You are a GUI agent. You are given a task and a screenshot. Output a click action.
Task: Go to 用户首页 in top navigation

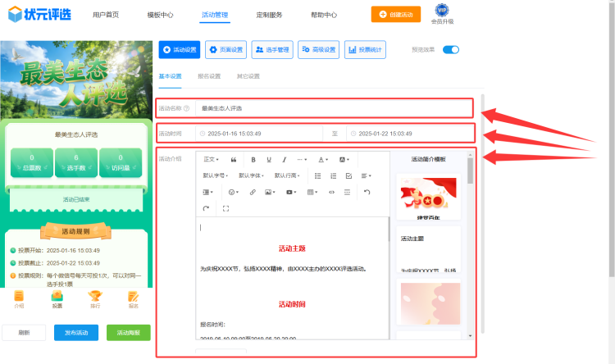[x=106, y=15]
